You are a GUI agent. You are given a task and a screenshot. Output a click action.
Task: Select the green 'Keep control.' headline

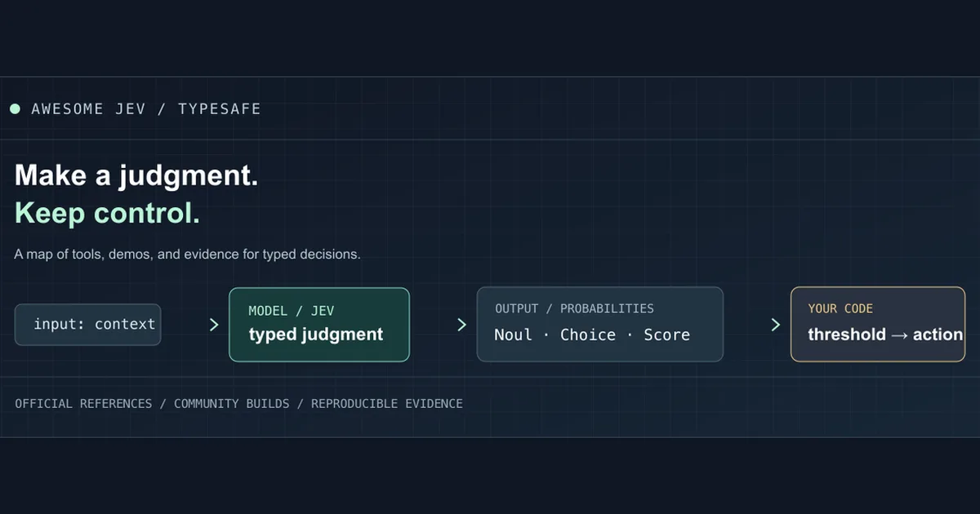107,213
